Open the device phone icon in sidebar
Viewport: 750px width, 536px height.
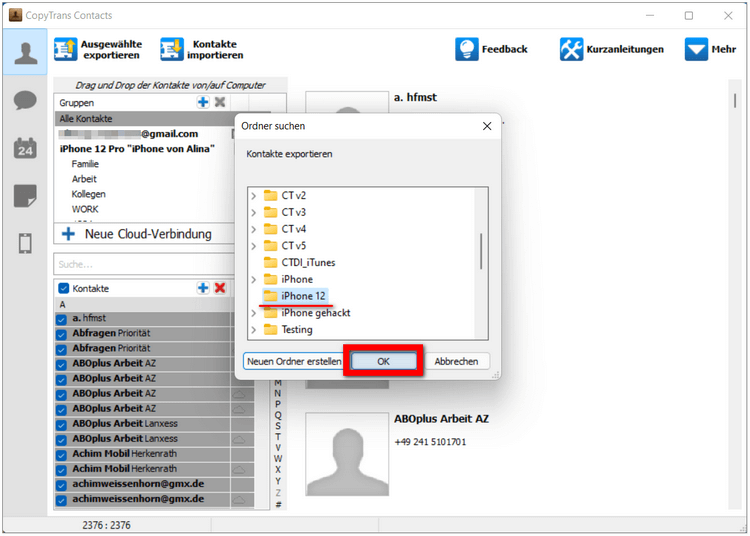pyautogui.click(x=25, y=243)
